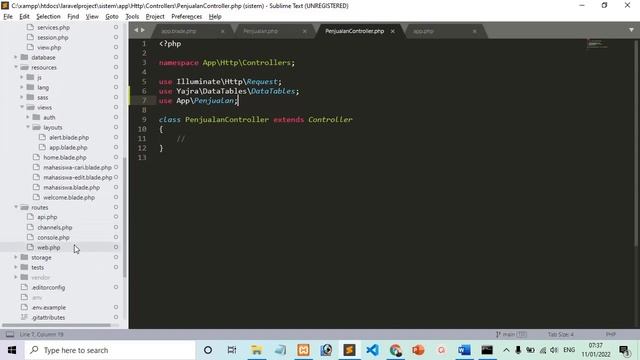Open Chrome from the taskbar
The height and width of the screenshot is (360, 640).
tap(395, 350)
